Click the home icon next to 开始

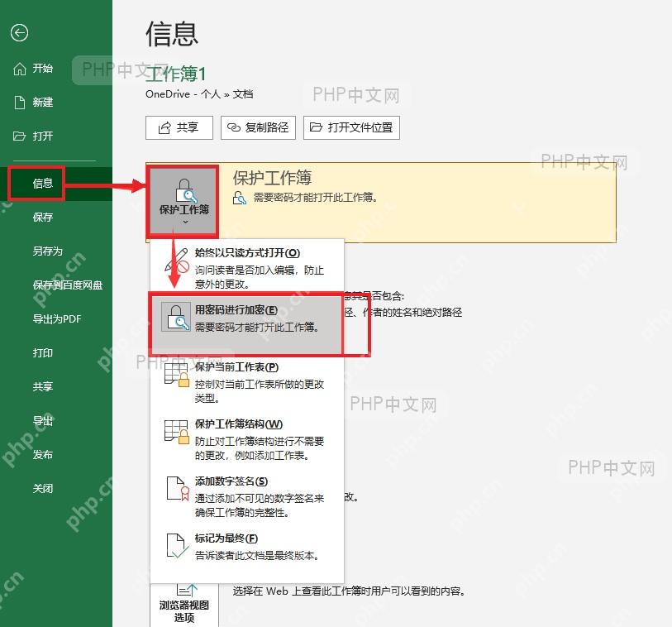tap(20, 69)
